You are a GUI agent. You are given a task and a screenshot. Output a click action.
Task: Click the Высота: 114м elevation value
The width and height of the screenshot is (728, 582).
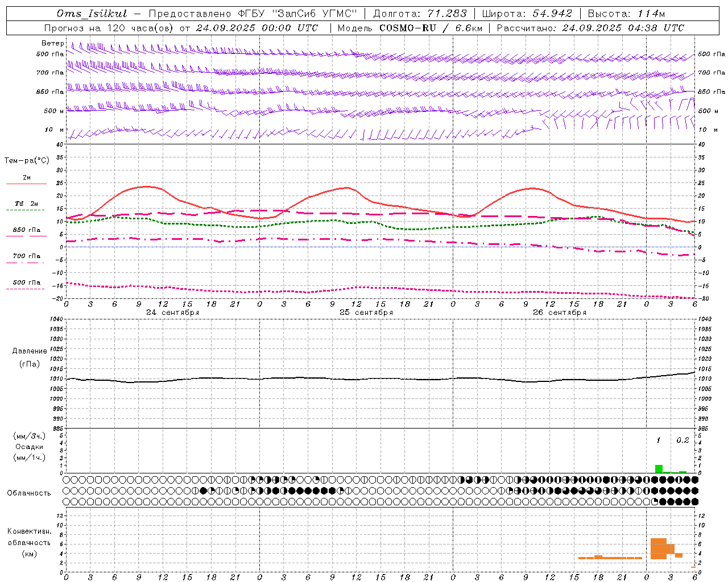[626, 14]
